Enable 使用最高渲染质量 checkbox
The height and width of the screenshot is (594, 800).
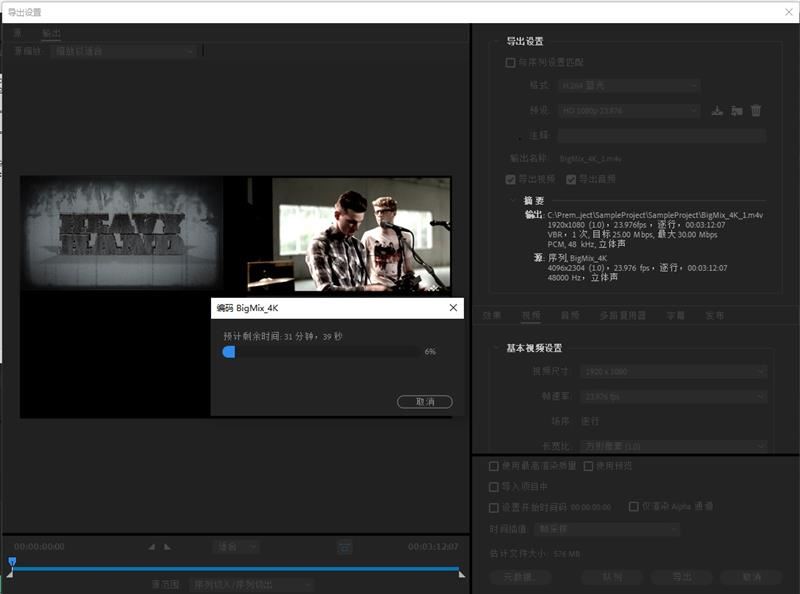[x=493, y=466]
